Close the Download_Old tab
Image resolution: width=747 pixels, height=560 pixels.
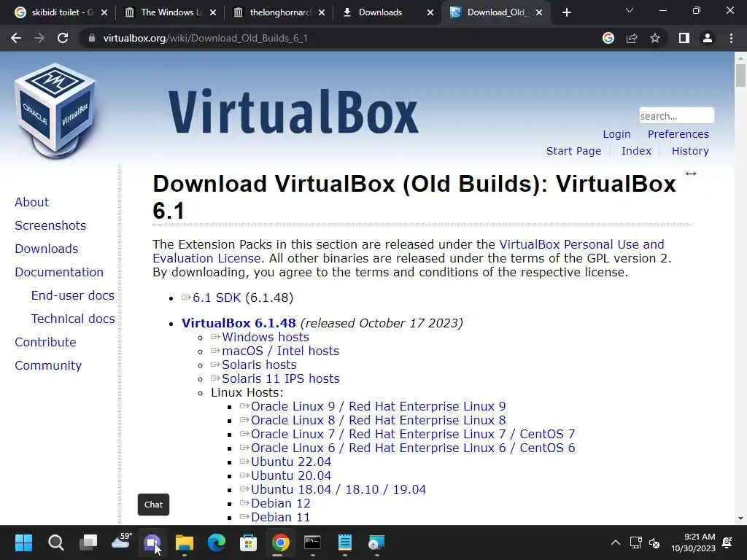pyautogui.click(x=539, y=12)
